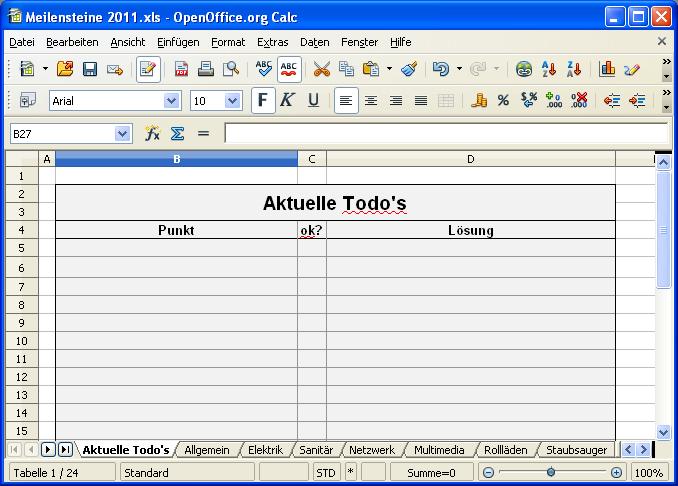Click the Save document icon
Viewport: 678px width, 486px height.
pos(90,69)
